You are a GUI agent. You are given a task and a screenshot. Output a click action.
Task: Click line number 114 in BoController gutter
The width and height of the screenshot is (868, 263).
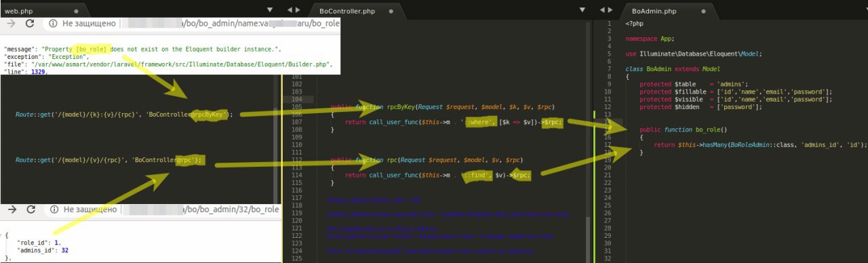[x=296, y=175]
